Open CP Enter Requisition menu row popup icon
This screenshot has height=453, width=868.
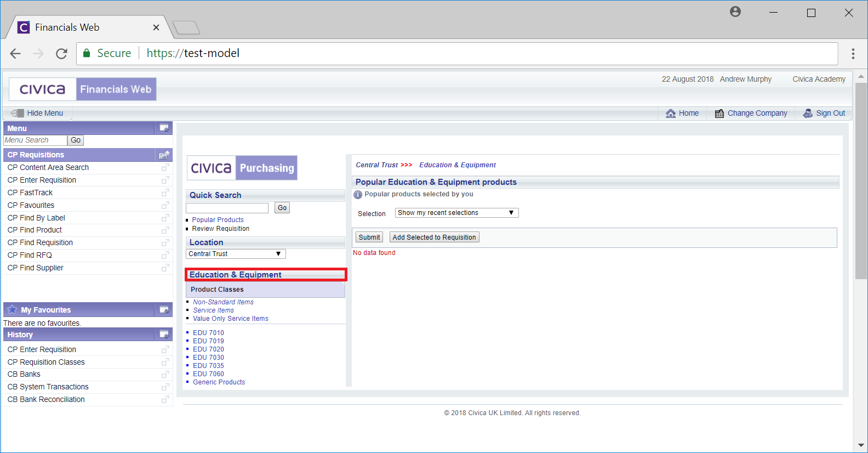point(165,180)
